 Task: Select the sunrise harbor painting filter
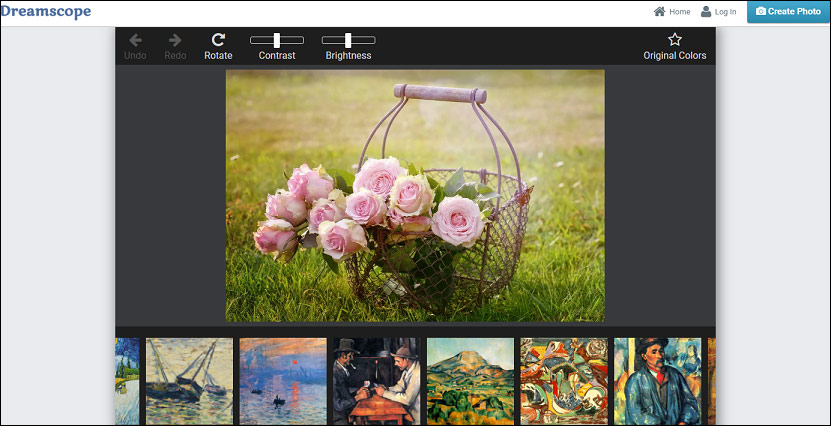click(283, 381)
